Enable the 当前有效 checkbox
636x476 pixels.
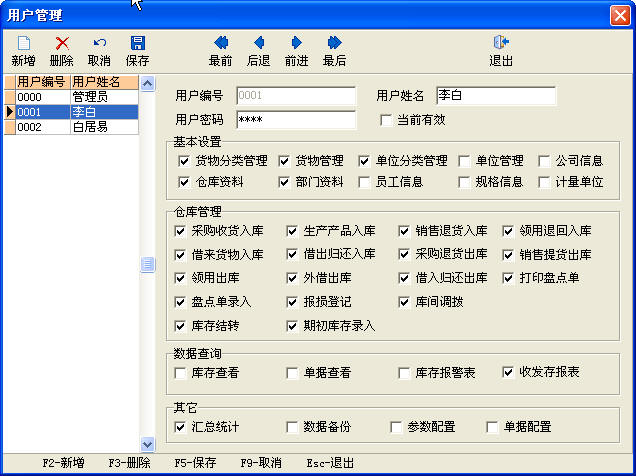tap(386, 120)
